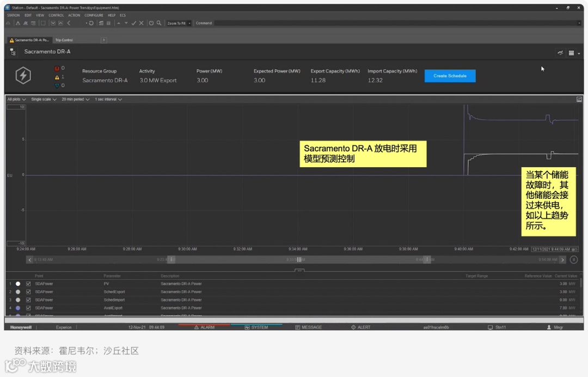Open the HELP menu
Screen dimensions: 588x377
click(x=112, y=15)
